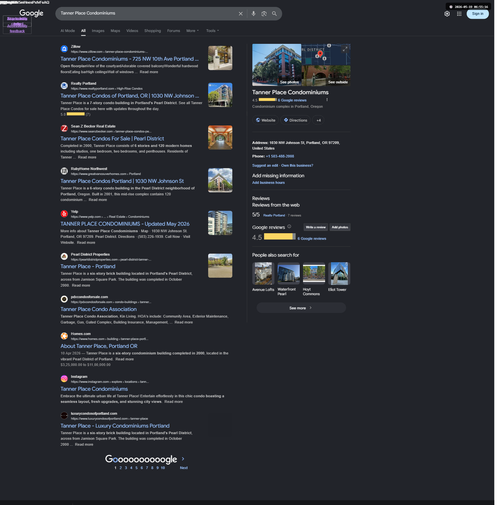Click the Pearl District Properties favicon

pyautogui.click(x=64, y=256)
